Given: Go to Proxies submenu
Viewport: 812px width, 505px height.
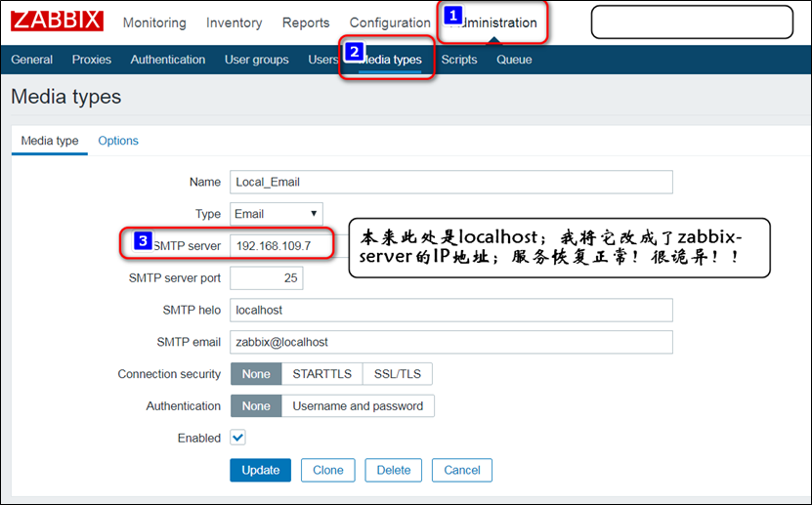Looking at the screenshot, I should tap(92, 60).
